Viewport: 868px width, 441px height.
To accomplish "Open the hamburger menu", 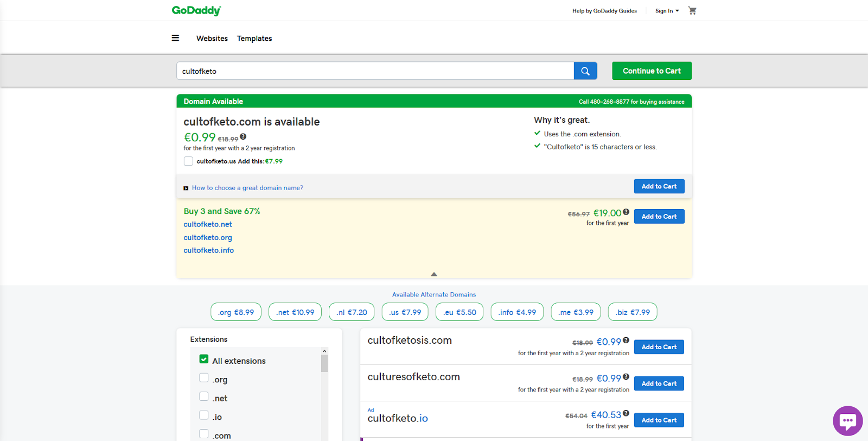I will (175, 38).
